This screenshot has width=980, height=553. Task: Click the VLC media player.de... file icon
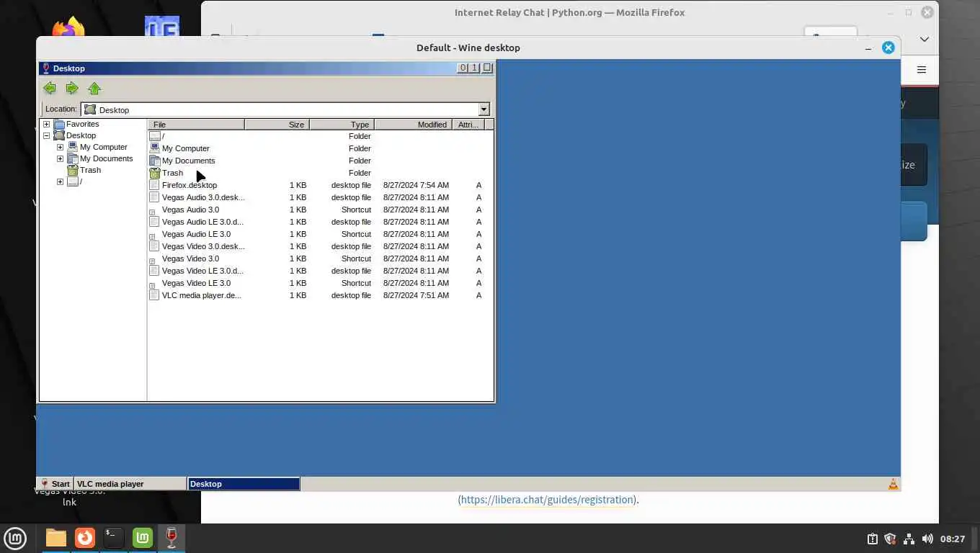point(154,295)
